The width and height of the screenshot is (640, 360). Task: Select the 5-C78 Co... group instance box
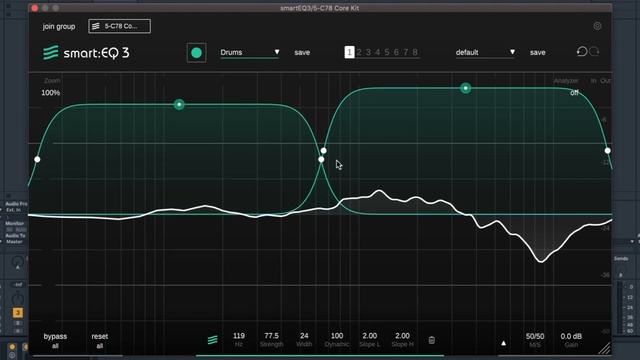[x=119, y=26]
